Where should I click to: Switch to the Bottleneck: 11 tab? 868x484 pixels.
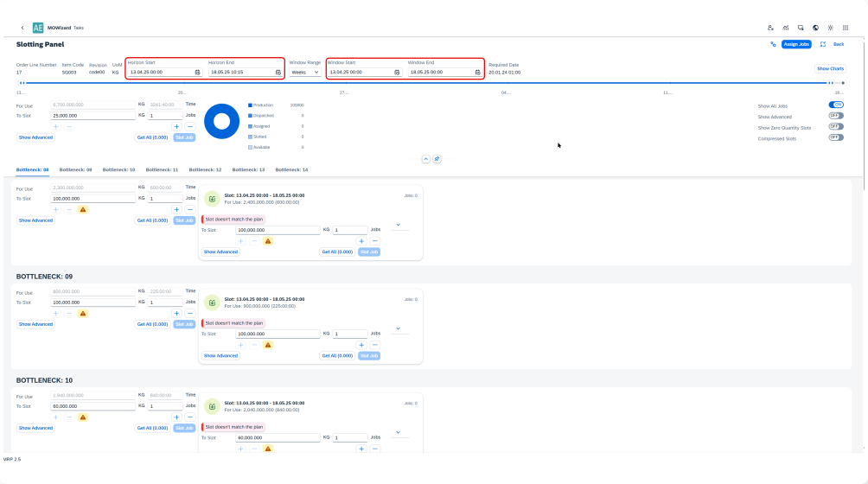[163, 170]
